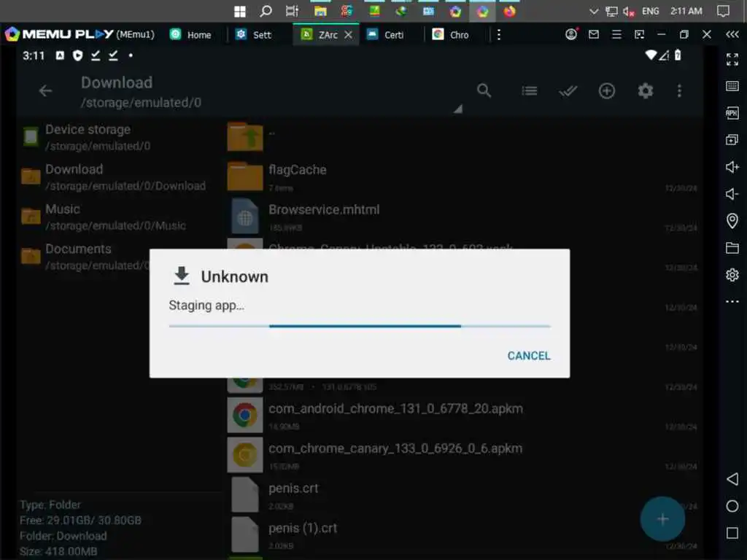Image resolution: width=747 pixels, height=560 pixels.
Task: Open the flagCache folder
Action: tap(462, 176)
